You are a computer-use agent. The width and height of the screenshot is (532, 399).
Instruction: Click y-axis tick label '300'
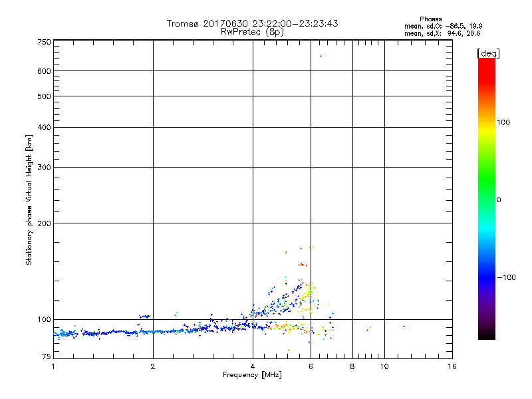pos(44,168)
